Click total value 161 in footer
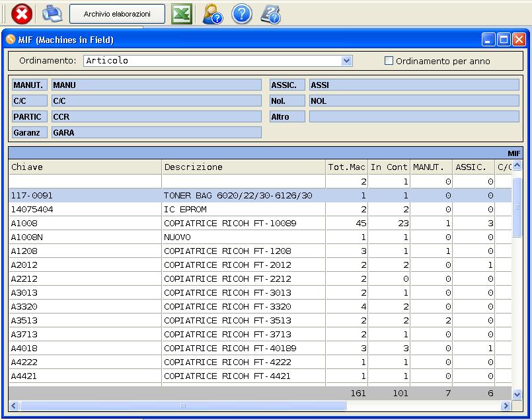The image size is (532, 420). click(358, 393)
